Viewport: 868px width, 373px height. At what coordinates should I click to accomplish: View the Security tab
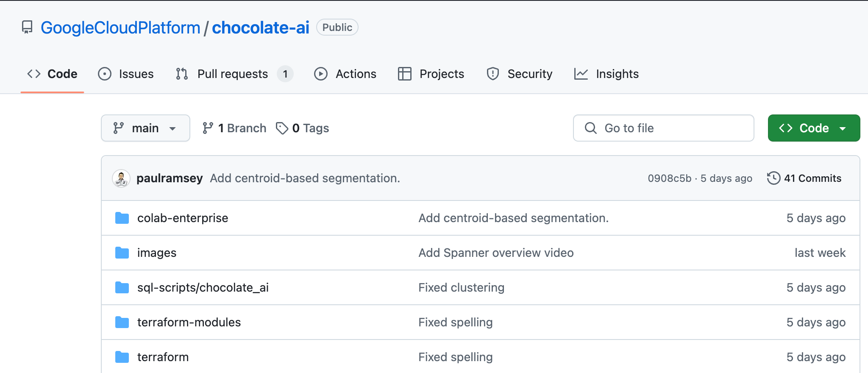pos(520,74)
